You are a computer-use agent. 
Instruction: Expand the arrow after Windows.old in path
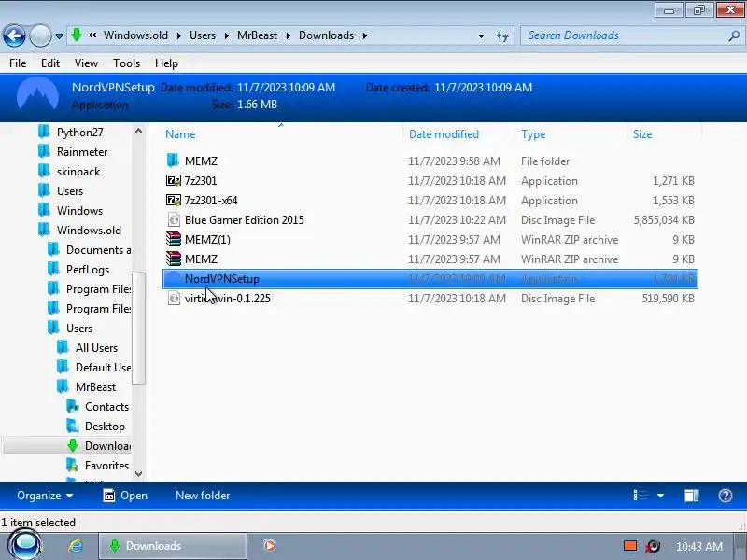pyautogui.click(x=178, y=35)
